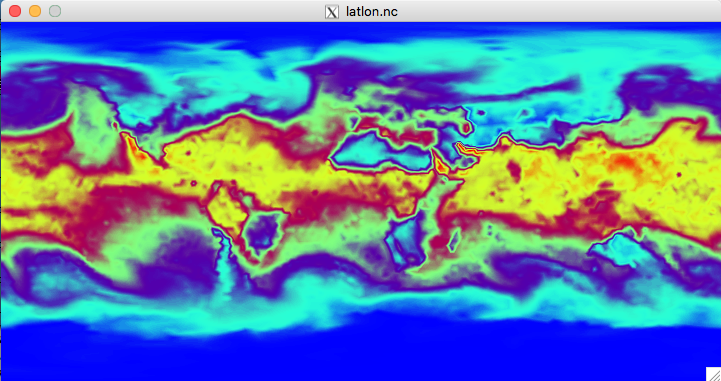Click the large purple region over the North Pacific
Viewport: 721px width, 381px height.
(32, 99)
